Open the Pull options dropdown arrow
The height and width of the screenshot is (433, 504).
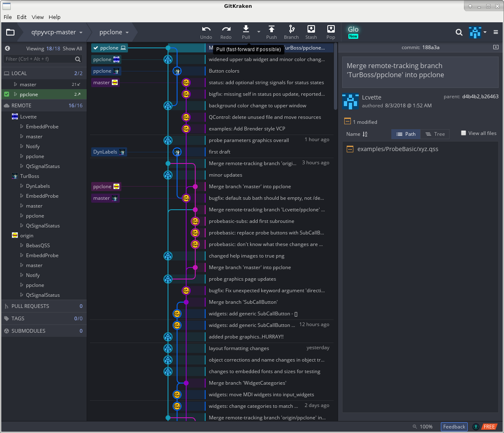point(259,32)
